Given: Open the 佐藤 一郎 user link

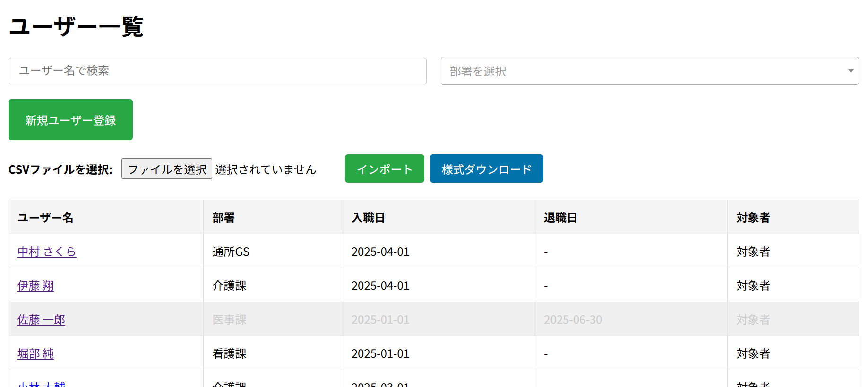Looking at the screenshot, I should click(41, 320).
